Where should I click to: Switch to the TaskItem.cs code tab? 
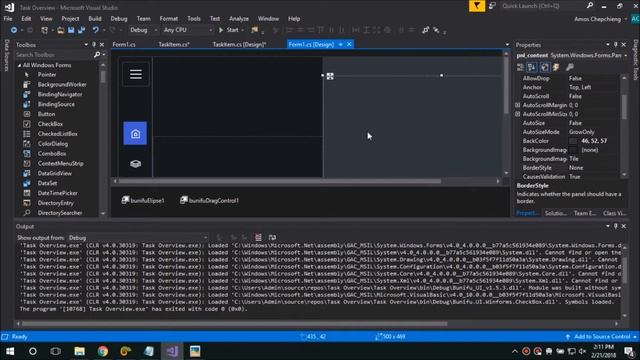[174, 44]
